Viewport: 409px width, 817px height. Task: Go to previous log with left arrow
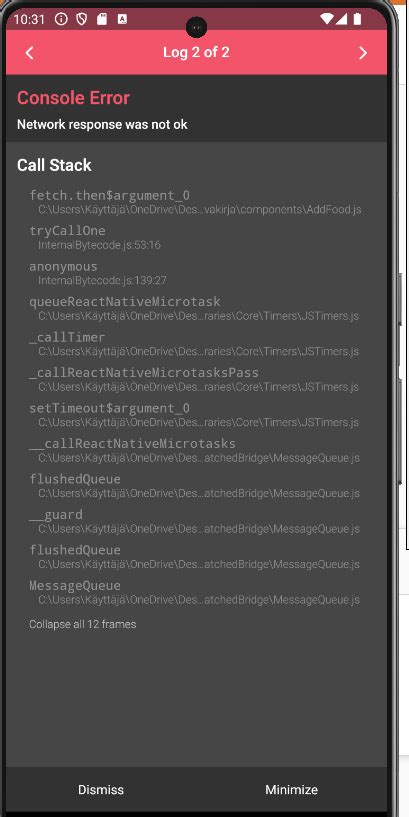29,53
